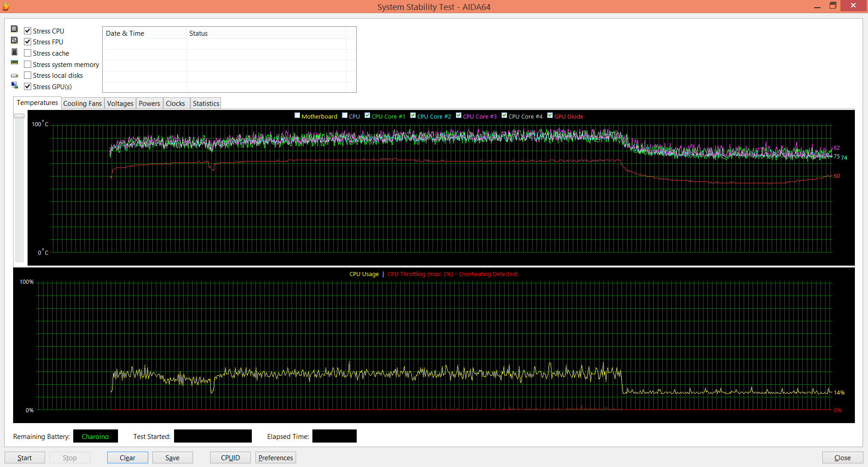The image size is (868, 467).
Task: Click the Save button
Action: (x=173, y=457)
